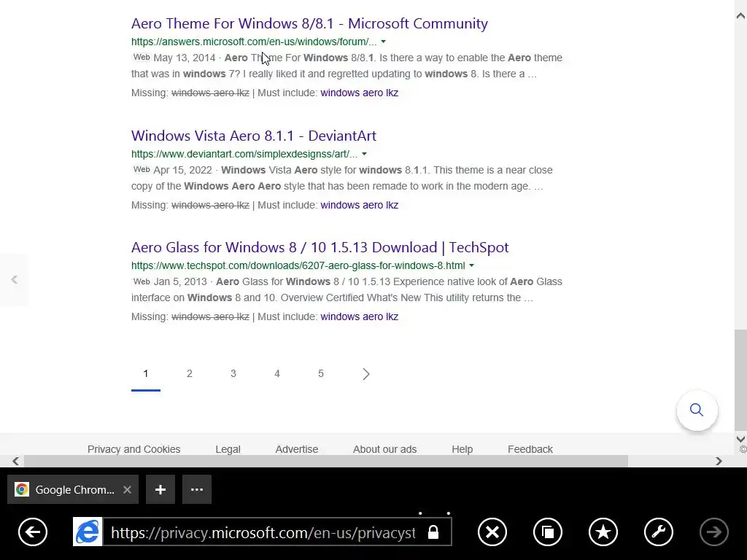This screenshot has height=560, width=747.
Task: Open Privacy and Cookies footer link
Action: point(134,449)
